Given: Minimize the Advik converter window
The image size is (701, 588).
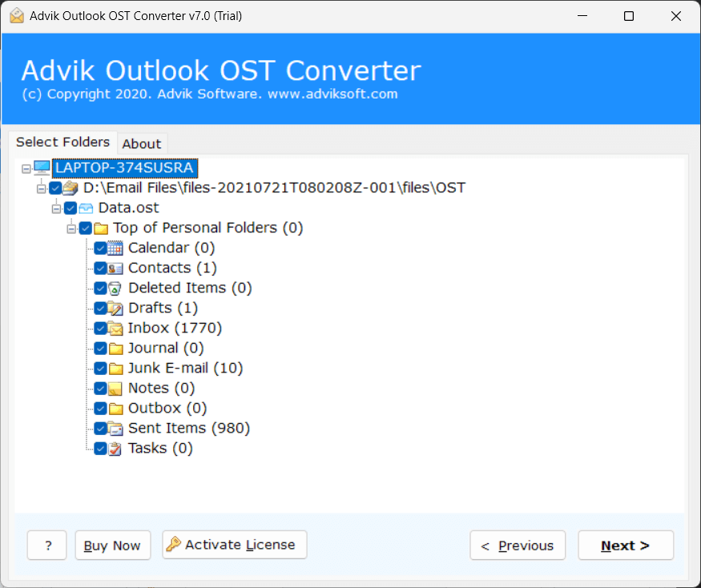Looking at the screenshot, I should tap(582, 16).
